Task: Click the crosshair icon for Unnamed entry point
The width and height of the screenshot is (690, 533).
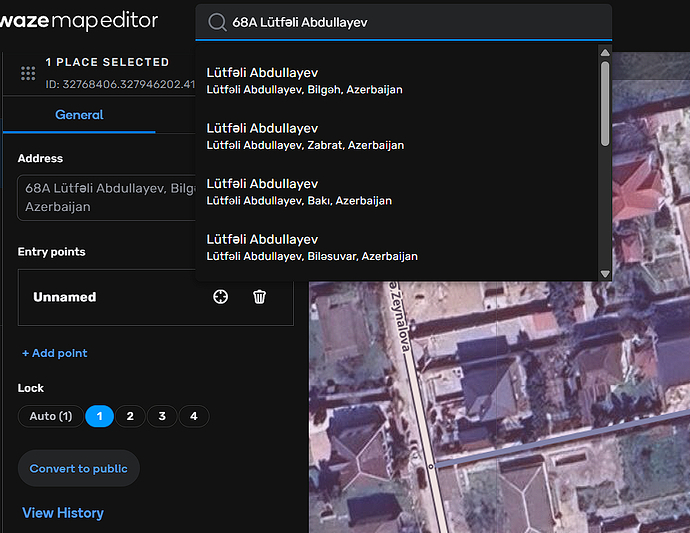Action: pos(221,297)
